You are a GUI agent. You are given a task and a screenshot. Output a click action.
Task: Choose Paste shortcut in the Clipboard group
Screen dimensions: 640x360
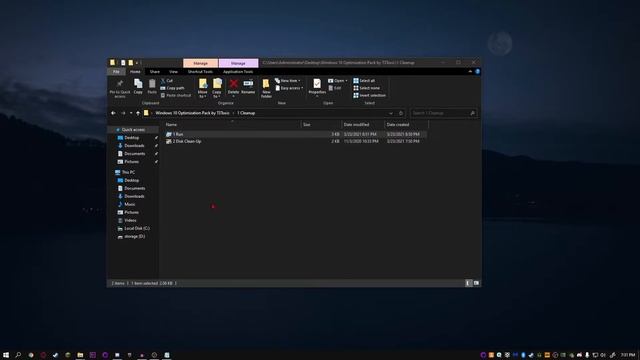pyautogui.click(x=176, y=96)
